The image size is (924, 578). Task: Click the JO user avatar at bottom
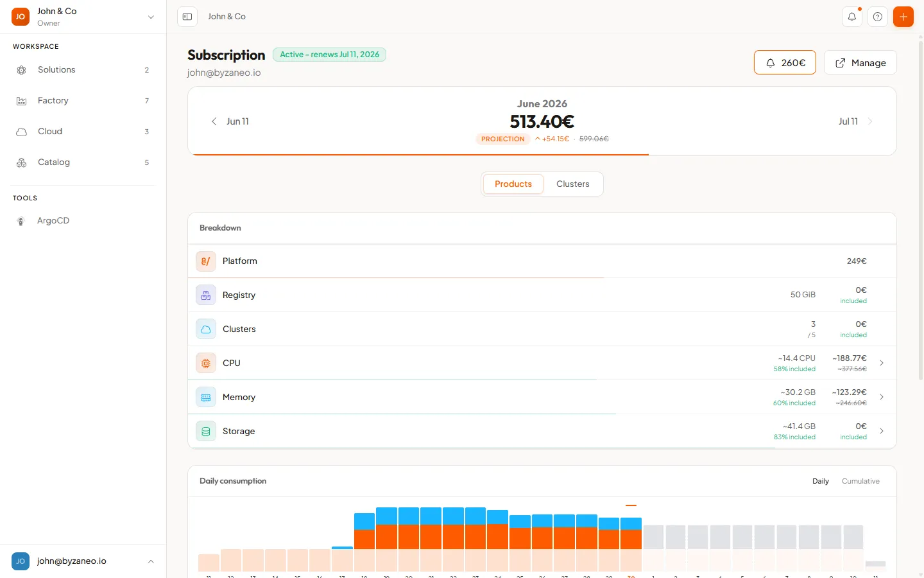click(x=21, y=561)
